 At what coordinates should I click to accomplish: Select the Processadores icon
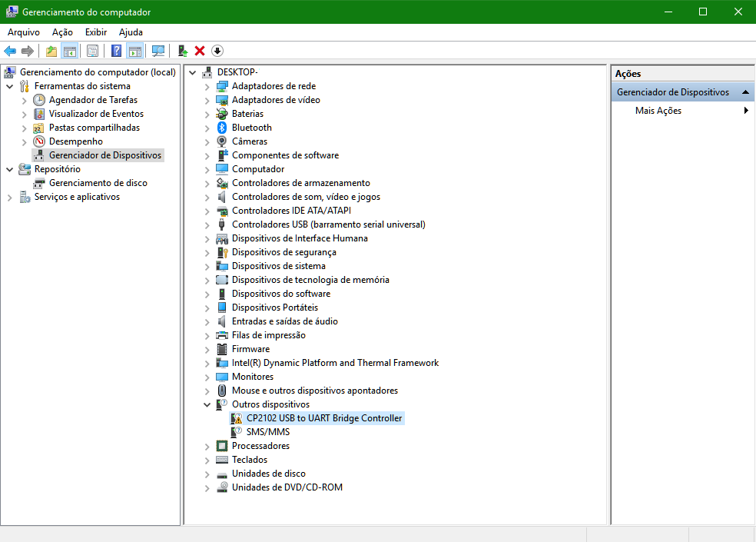coord(222,446)
